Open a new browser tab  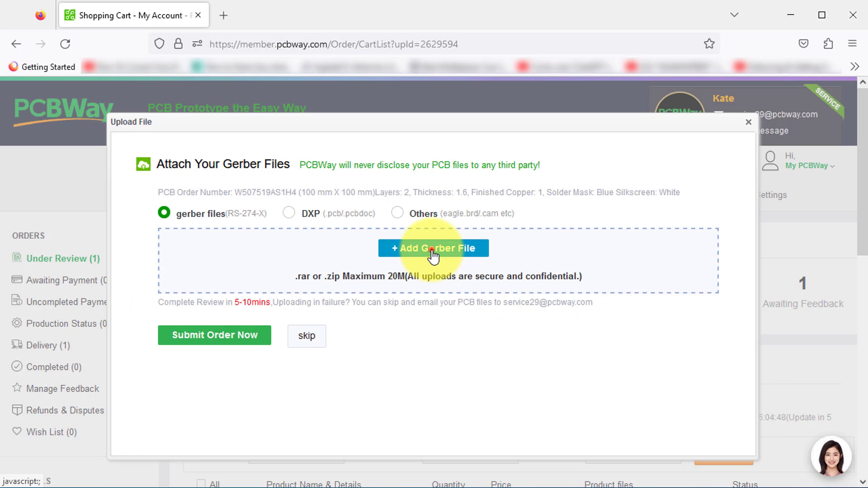[223, 15]
